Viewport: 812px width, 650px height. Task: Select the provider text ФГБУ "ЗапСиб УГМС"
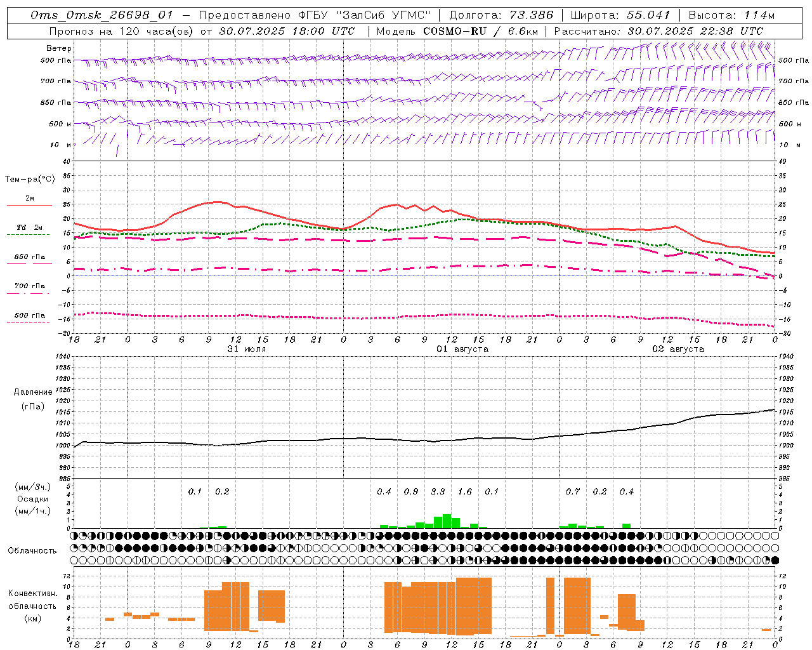click(364, 15)
